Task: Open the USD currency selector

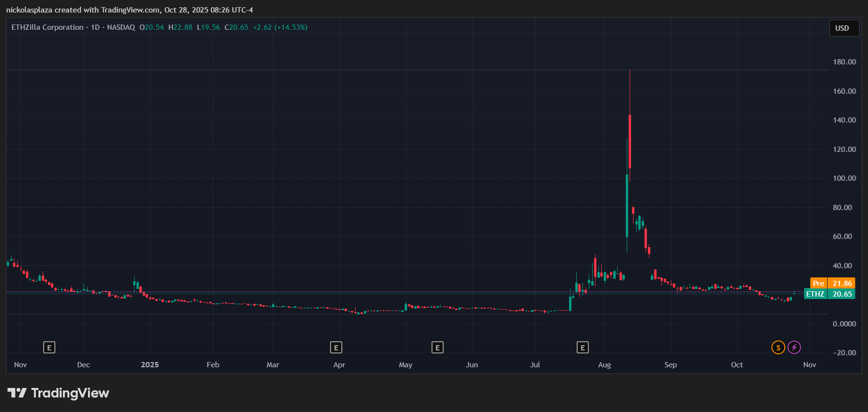Action: point(843,28)
